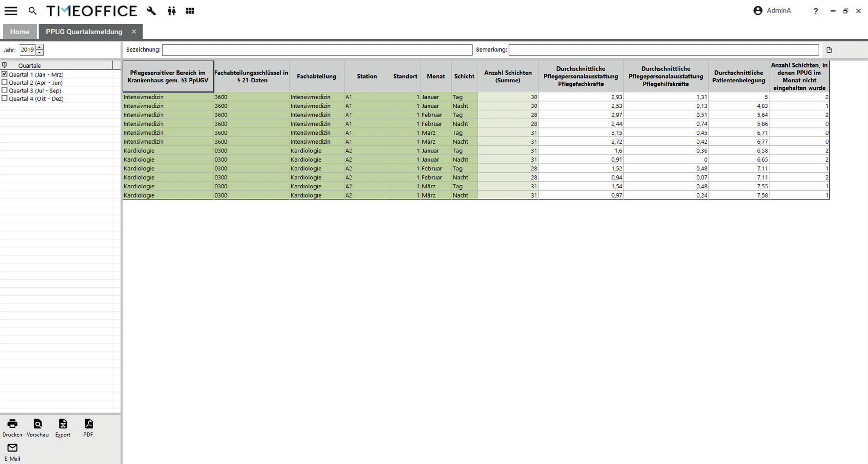The height and width of the screenshot is (464, 868).
Task: Switch to the Home tab
Action: click(20, 32)
